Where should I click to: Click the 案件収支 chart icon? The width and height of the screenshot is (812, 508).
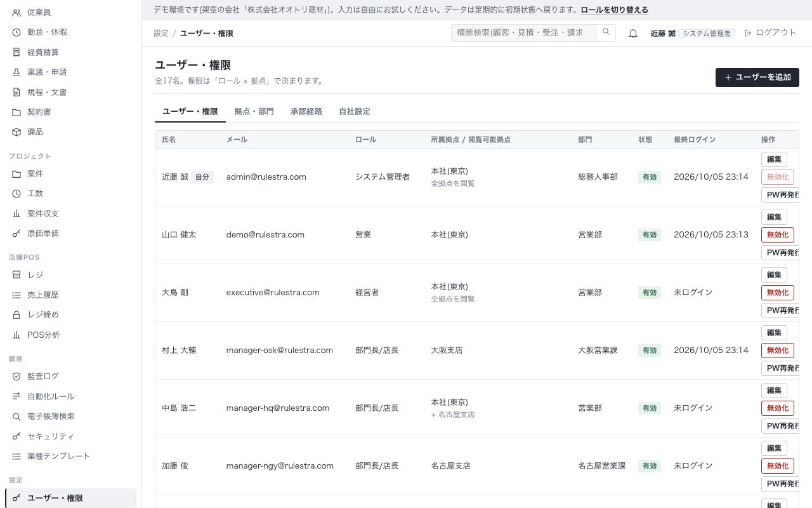point(16,213)
